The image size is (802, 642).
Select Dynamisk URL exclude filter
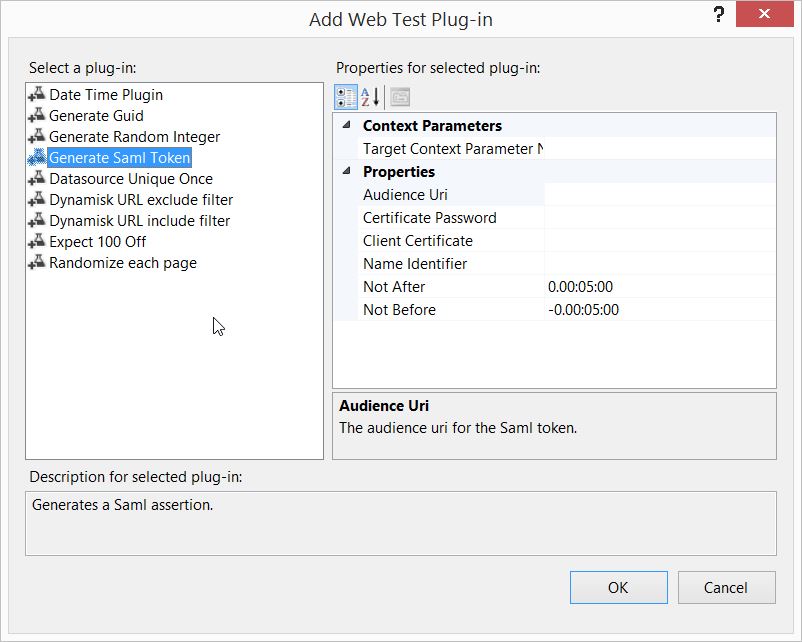tap(141, 200)
